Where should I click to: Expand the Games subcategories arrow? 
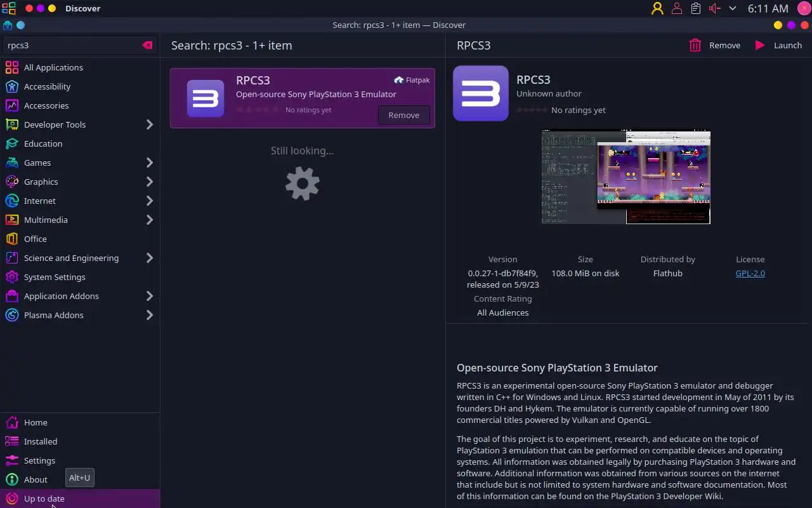coord(150,163)
